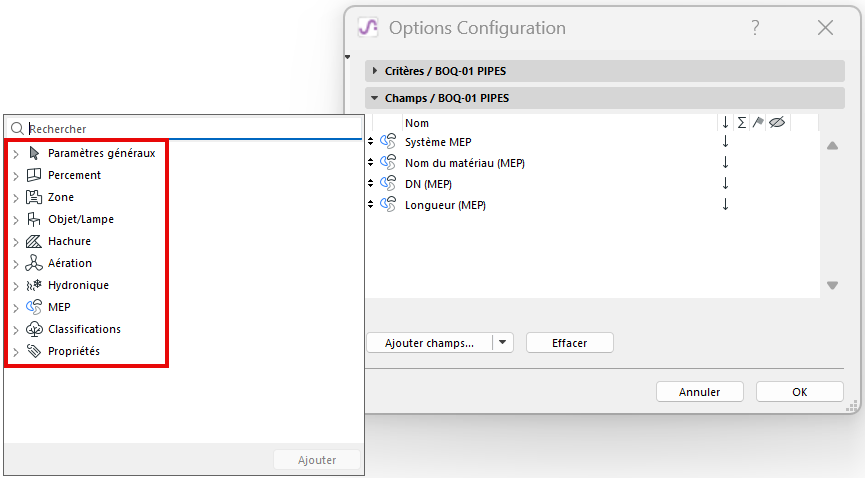The height and width of the screenshot is (478, 865).
Task: Expand the Classifications group chevron
Action: click(15, 330)
